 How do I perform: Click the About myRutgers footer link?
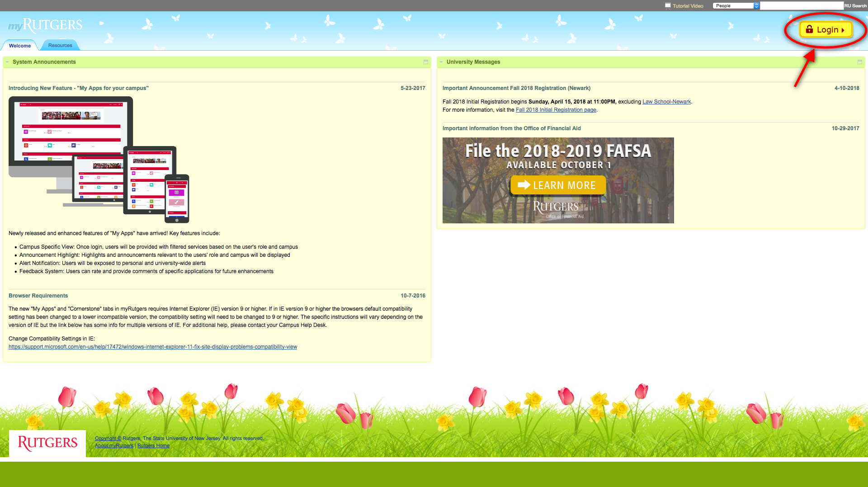[114, 446]
